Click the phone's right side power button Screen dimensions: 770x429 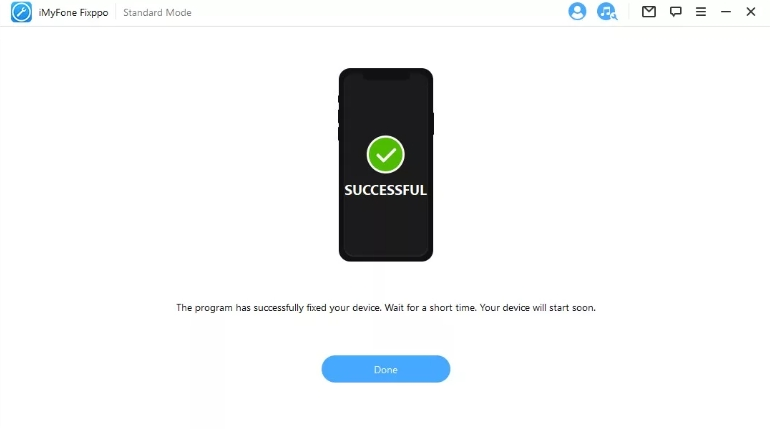(433, 124)
